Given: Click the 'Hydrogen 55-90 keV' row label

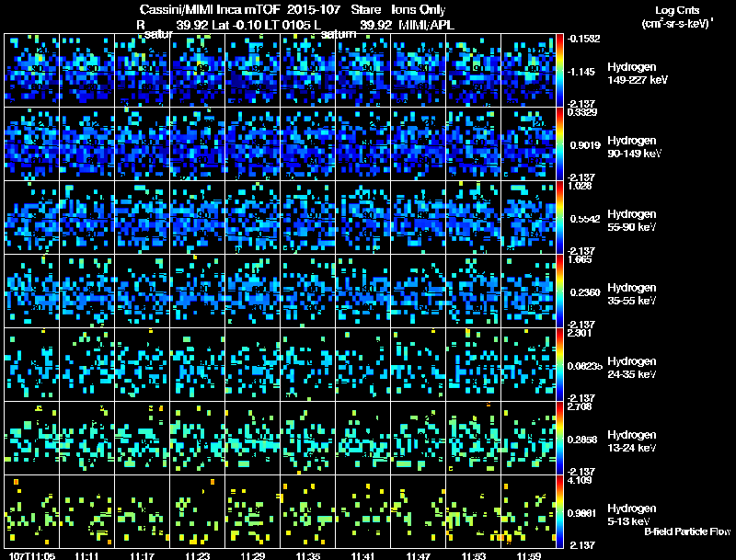Looking at the screenshot, I should pyautogui.click(x=632, y=221).
